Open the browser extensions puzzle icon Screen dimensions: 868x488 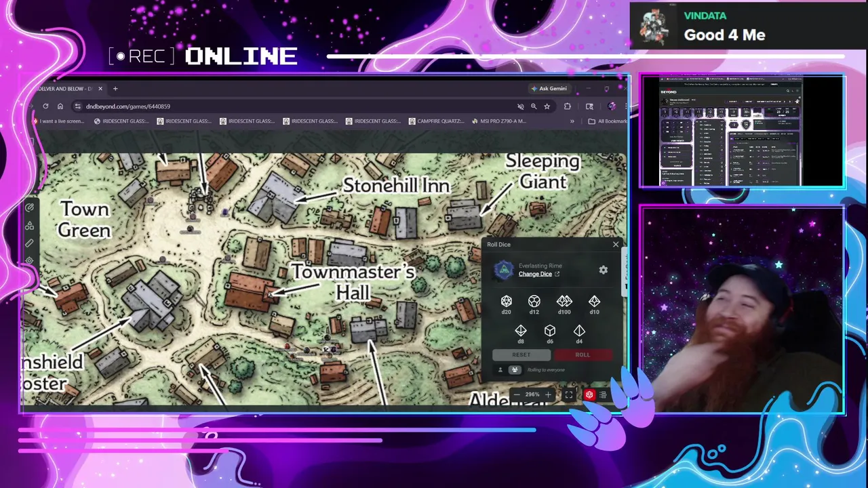coord(567,106)
